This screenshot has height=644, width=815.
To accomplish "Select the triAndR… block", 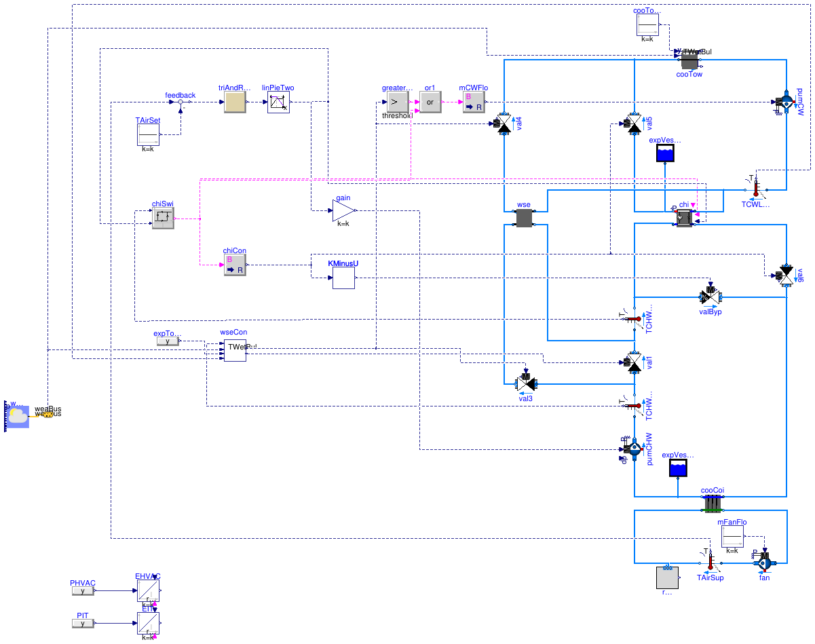I will (235, 102).
